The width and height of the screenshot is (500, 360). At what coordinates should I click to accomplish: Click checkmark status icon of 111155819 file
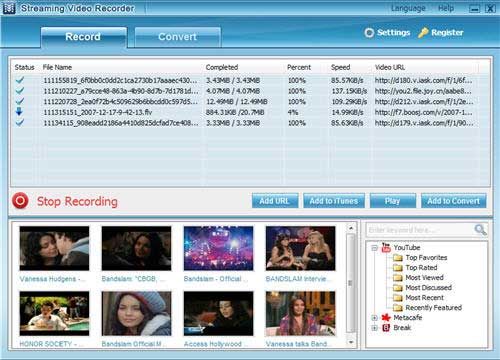[20, 80]
